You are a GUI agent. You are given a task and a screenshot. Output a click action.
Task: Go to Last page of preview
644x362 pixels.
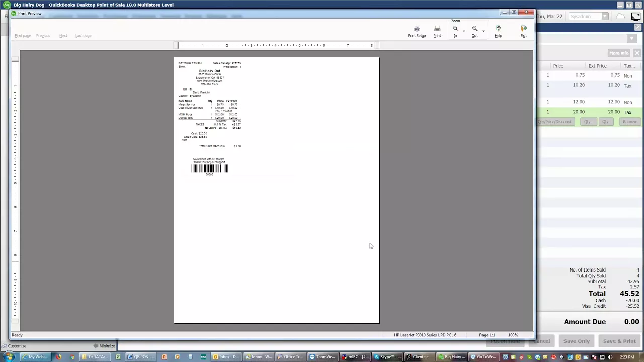83,36
